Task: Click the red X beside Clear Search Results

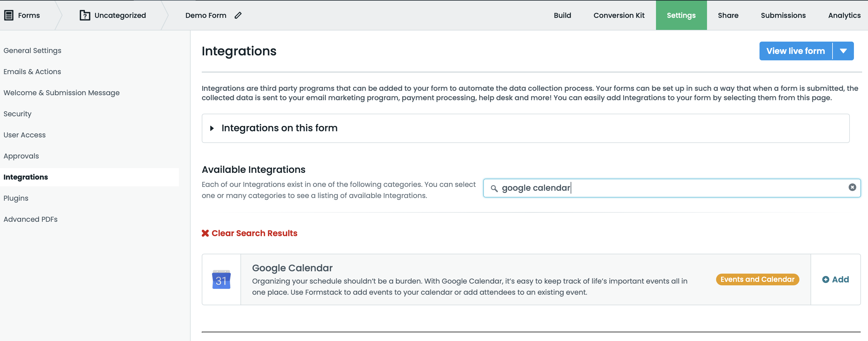Action: tap(205, 233)
